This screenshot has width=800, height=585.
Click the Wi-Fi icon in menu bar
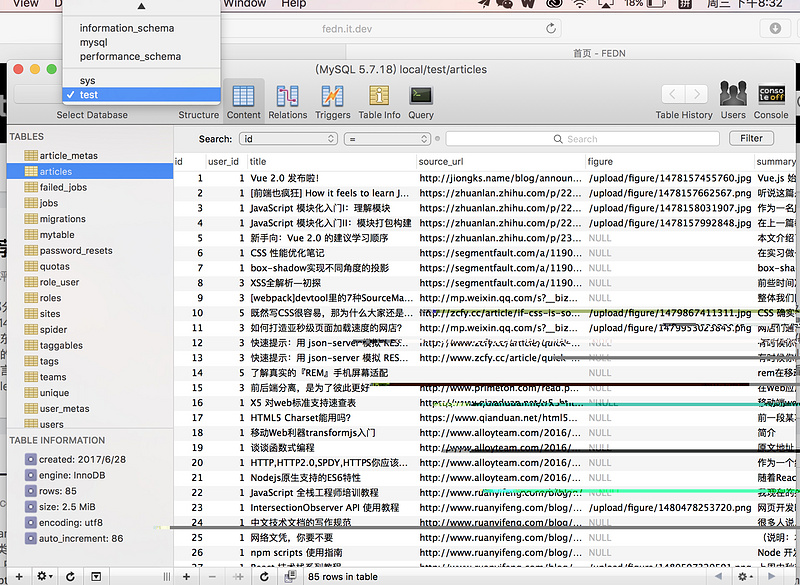[580, 4]
